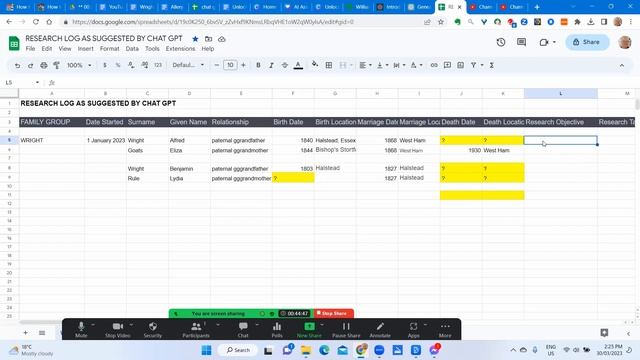Open More options in Zoom toolbar

(x=445, y=329)
